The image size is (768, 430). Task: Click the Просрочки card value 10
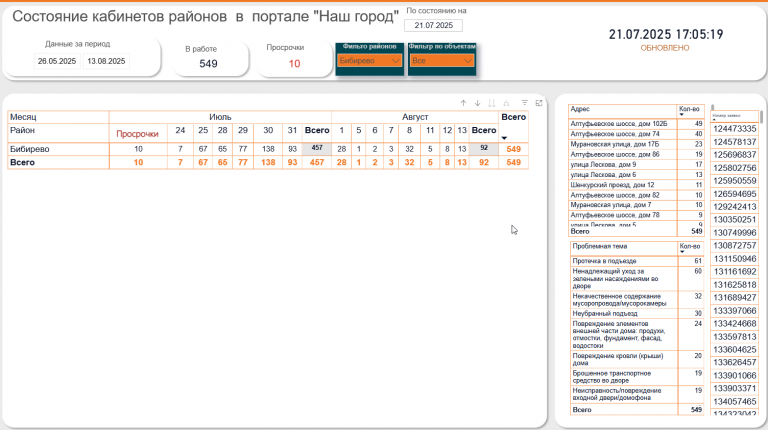(294, 64)
